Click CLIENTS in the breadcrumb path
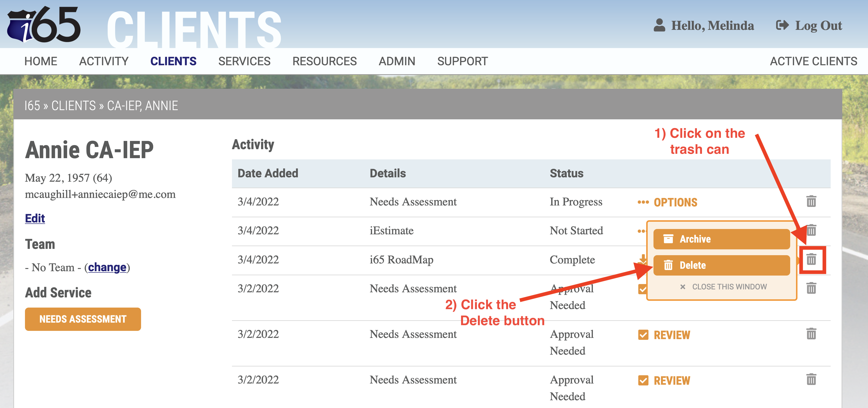 pyautogui.click(x=73, y=106)
